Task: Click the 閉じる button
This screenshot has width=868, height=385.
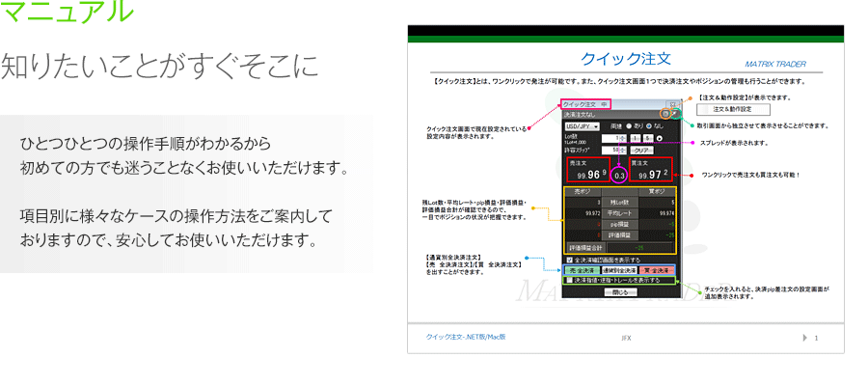Action: pyautogui.click(x=620, y=292)
